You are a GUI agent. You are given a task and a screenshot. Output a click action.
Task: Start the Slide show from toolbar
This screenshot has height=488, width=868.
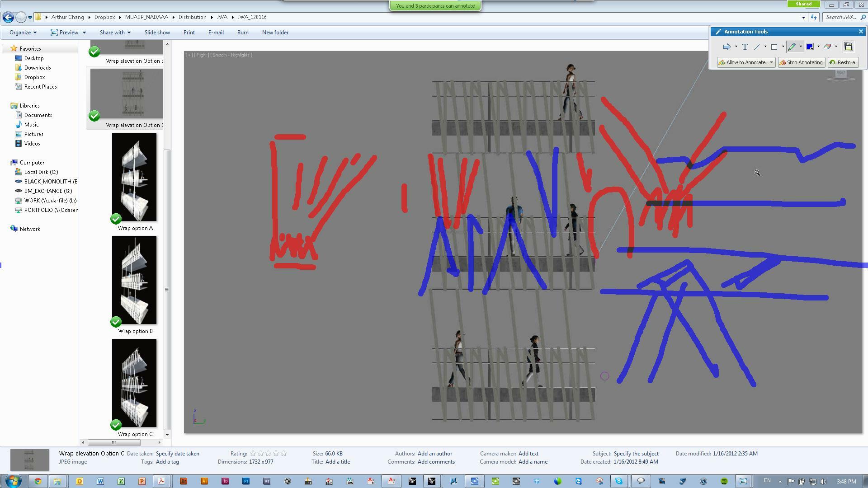point(157,33)
